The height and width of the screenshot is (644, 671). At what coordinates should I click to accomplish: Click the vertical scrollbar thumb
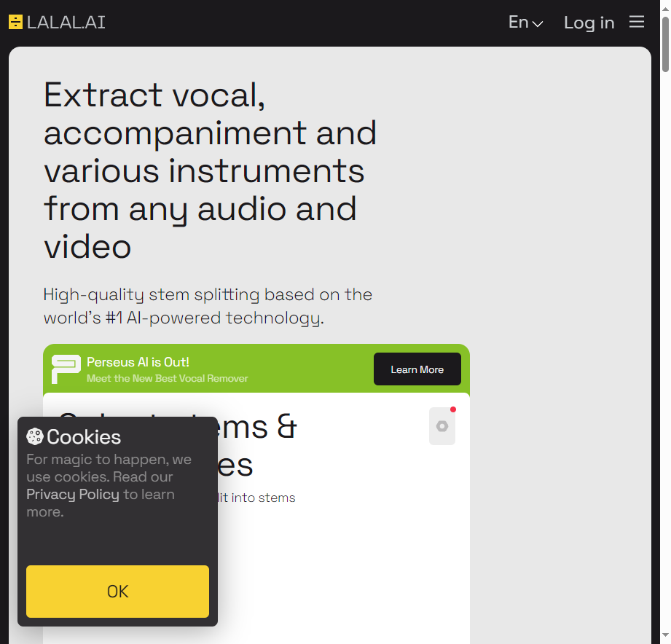665,44
